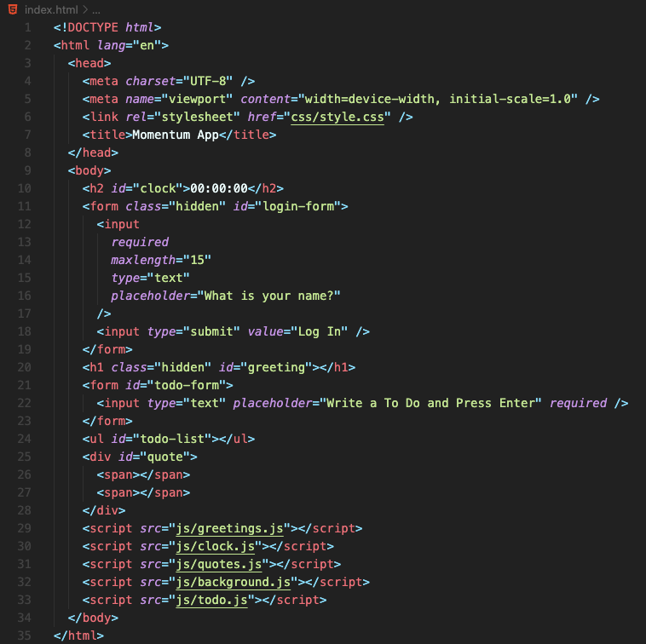Follow the js/todo.js script link

coord(211,600)
